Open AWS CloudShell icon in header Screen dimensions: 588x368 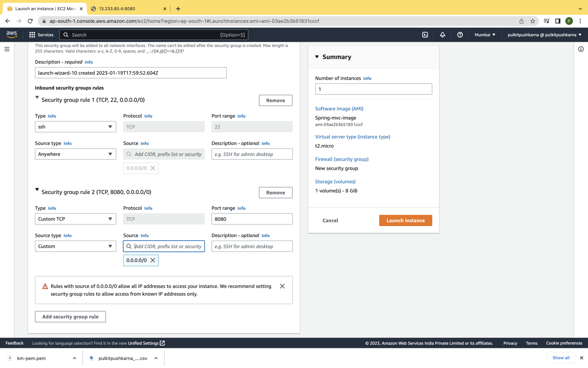pyautogui.click(x=425, y=35)
